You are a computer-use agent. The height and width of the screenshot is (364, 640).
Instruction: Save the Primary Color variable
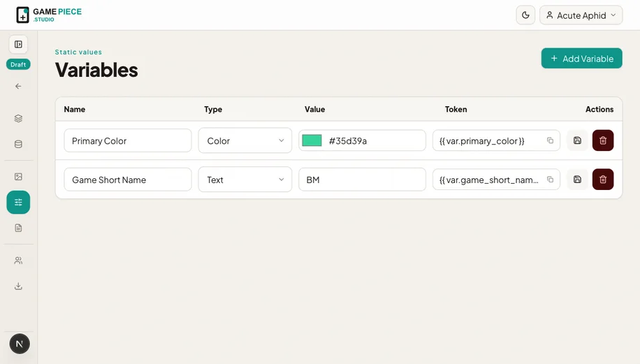pos(577,140)
